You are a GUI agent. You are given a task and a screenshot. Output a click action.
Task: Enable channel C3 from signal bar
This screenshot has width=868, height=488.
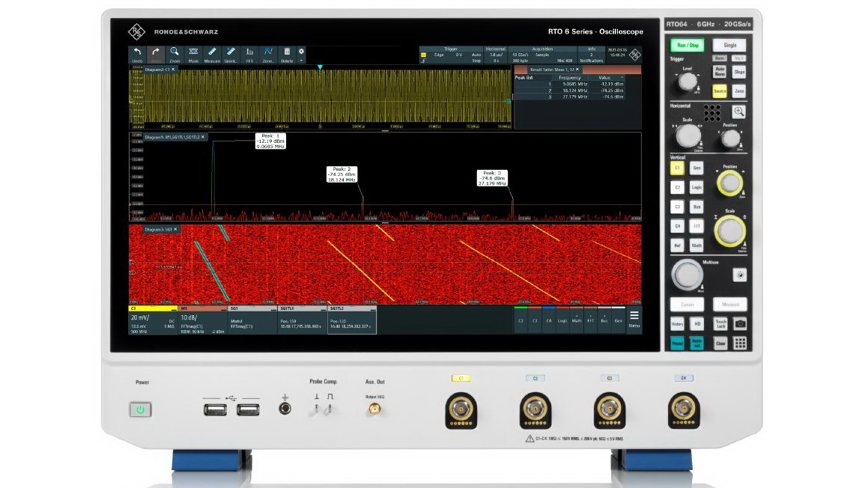coord(535,320)
